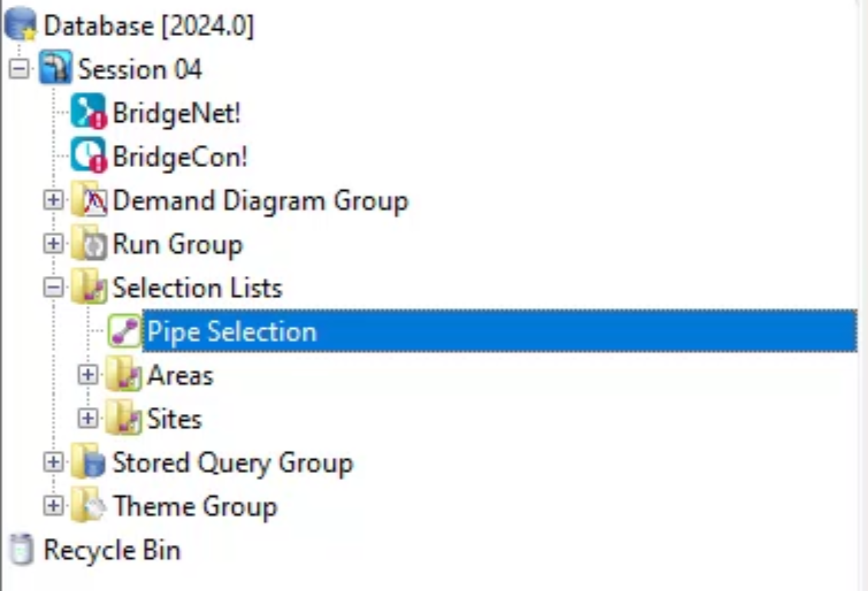The height and width of the screenshot is (591, 868).
Task: Expand the Run Group node
Action: [x=53, y=244]
